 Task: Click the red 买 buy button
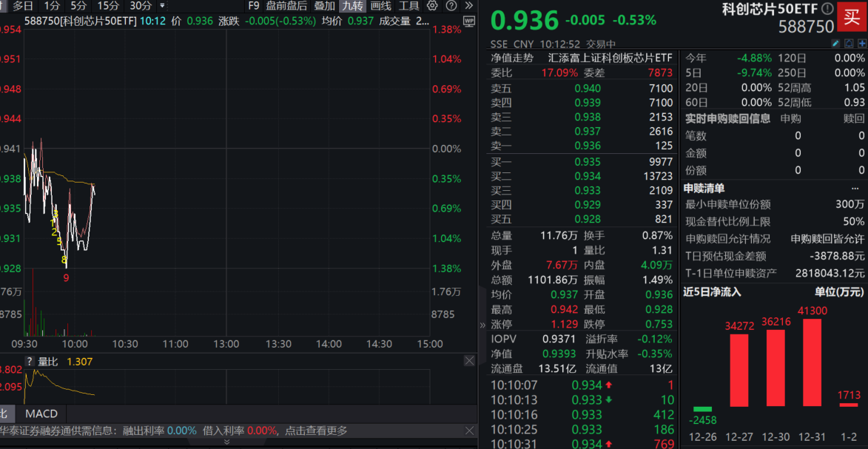tap(851, 16)
